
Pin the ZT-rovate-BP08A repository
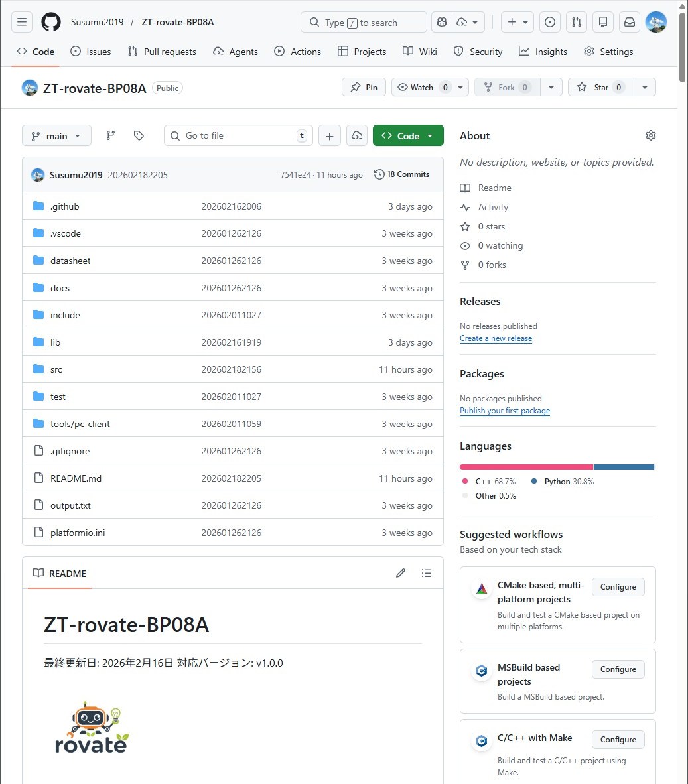(364, 87)
